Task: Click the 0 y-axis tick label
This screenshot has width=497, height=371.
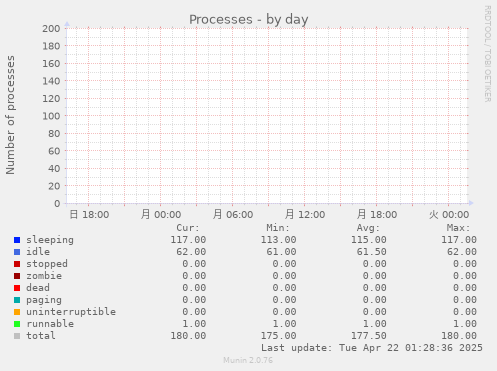Action: (57, 204)
